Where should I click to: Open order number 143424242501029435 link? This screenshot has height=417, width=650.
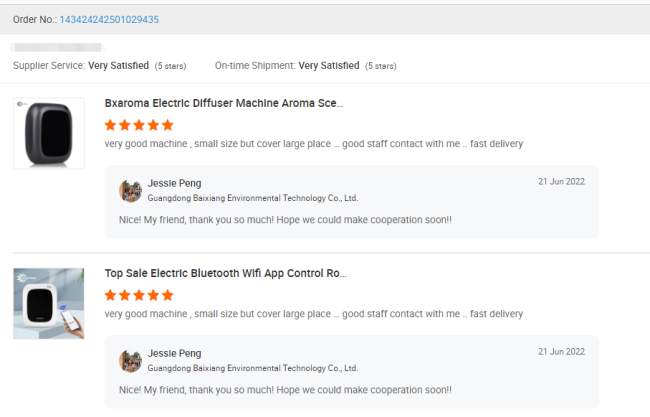[109, 19]
